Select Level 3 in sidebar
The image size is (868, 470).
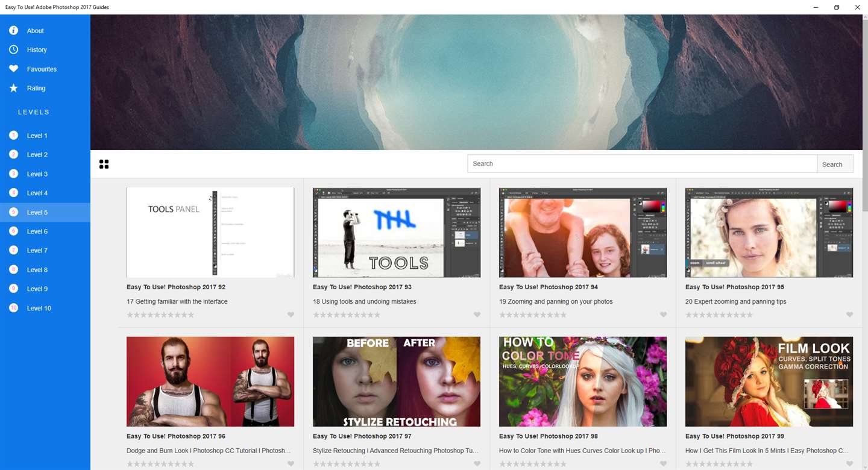(x=45, y=174)
